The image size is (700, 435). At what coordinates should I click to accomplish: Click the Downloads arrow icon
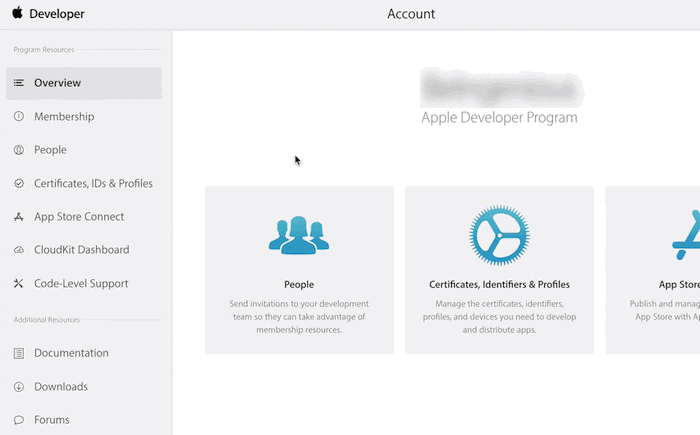point(19,387)
